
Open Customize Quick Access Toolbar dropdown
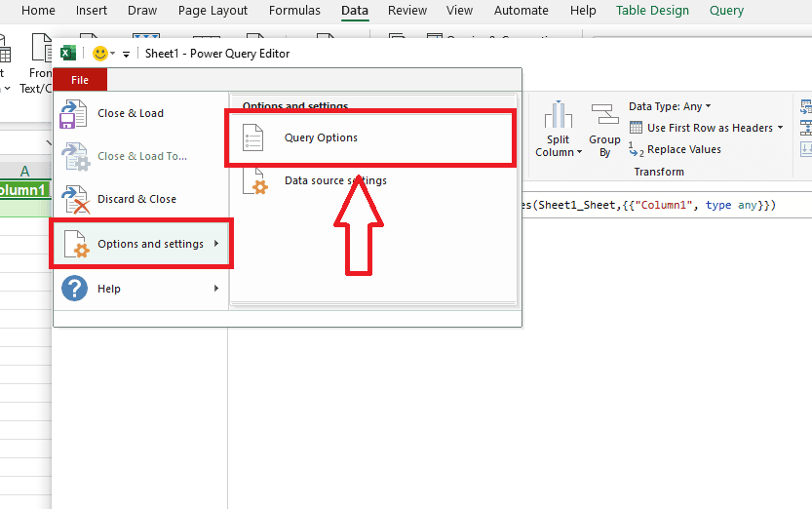click(126, 54)
